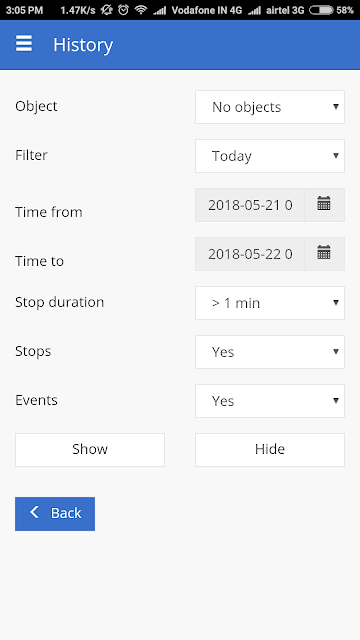Tap the Back chevron arrow icon
The width and height of the screenshot is (360, 640).
pos(35,512)
